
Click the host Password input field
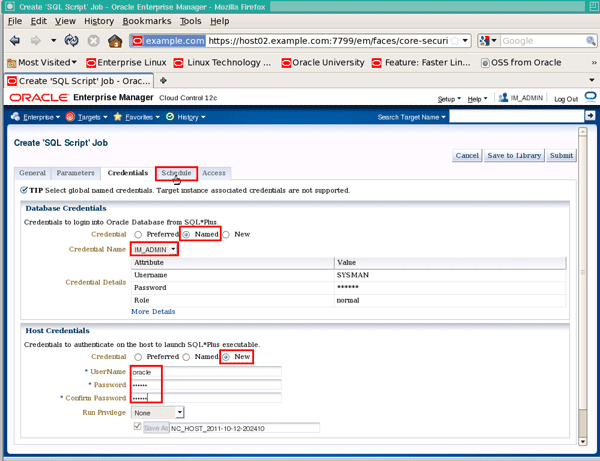point(206,385)
